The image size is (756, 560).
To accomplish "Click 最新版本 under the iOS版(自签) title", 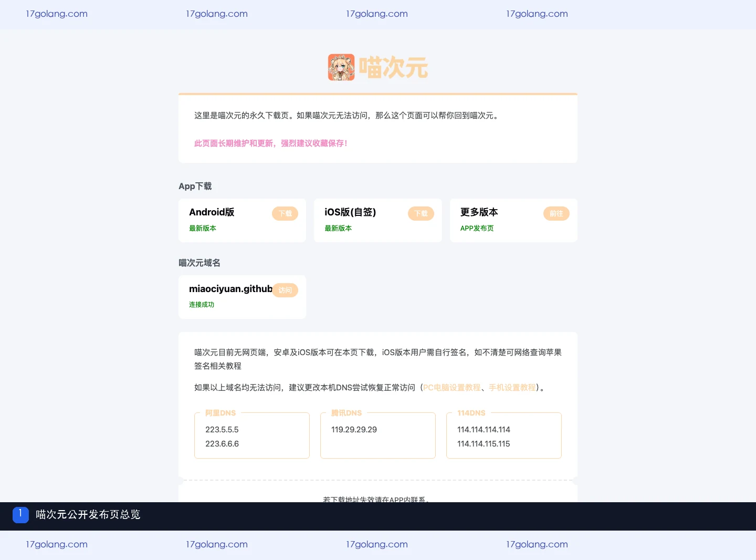I will [x=338, y=229].
